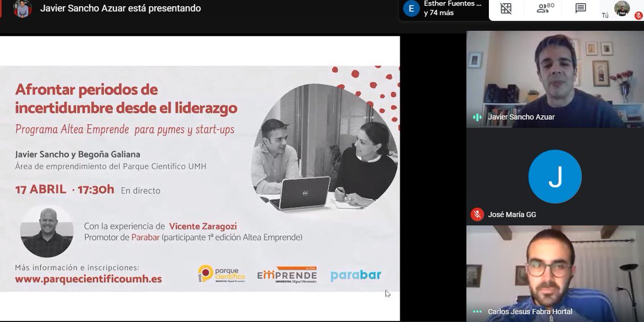Image resolution: width=644 pixels, height=322 pixels.
Task: Click the 'José María GG' name label
Action: point(512,215)
